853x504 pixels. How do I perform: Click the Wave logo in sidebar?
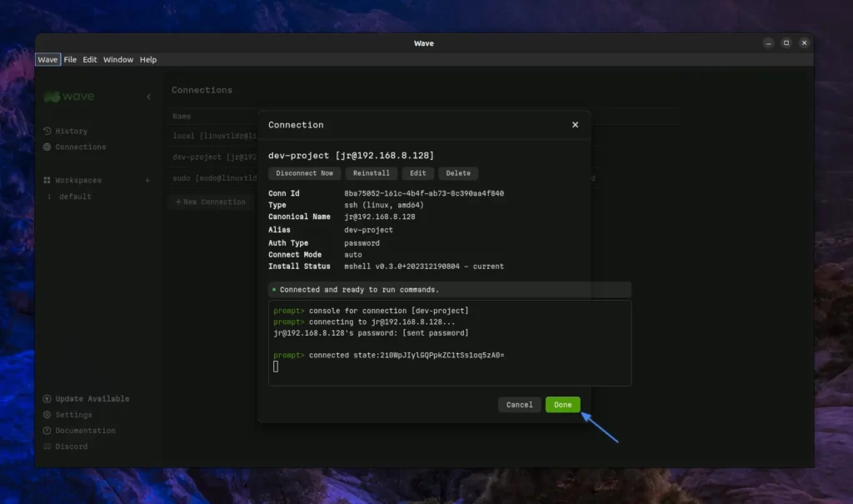coord(69,97)
